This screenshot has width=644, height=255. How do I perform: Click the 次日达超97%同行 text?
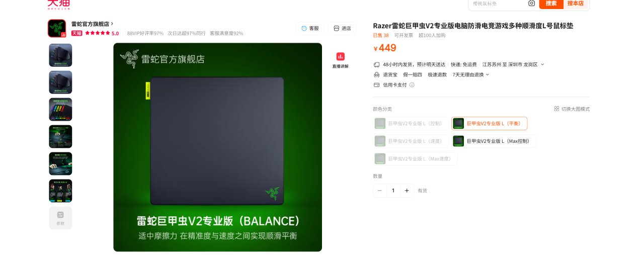click(x=187, y=33)
